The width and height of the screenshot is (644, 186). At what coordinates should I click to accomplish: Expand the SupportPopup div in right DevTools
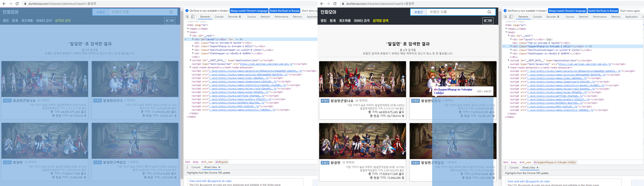click(x=511, y=46)
